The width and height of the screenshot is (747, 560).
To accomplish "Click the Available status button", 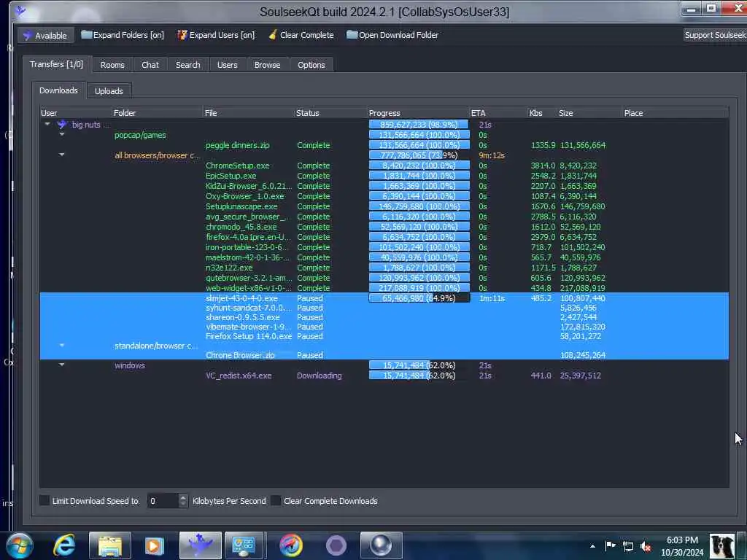I will tap(46, 35).
